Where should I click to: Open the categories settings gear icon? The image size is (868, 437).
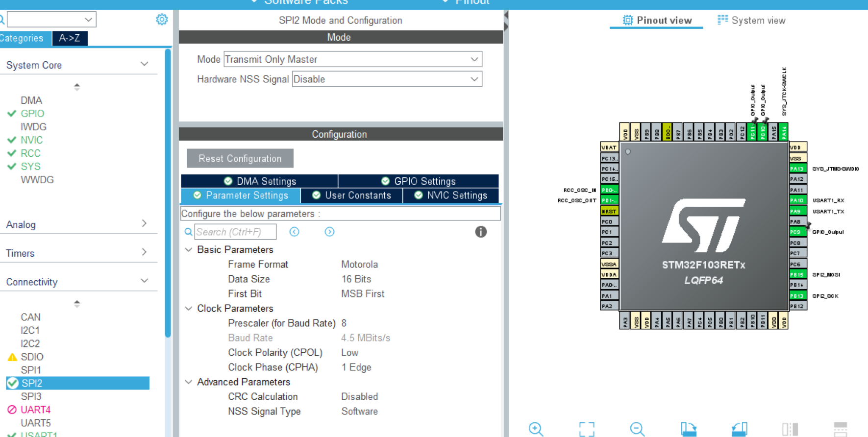[162, 20]
